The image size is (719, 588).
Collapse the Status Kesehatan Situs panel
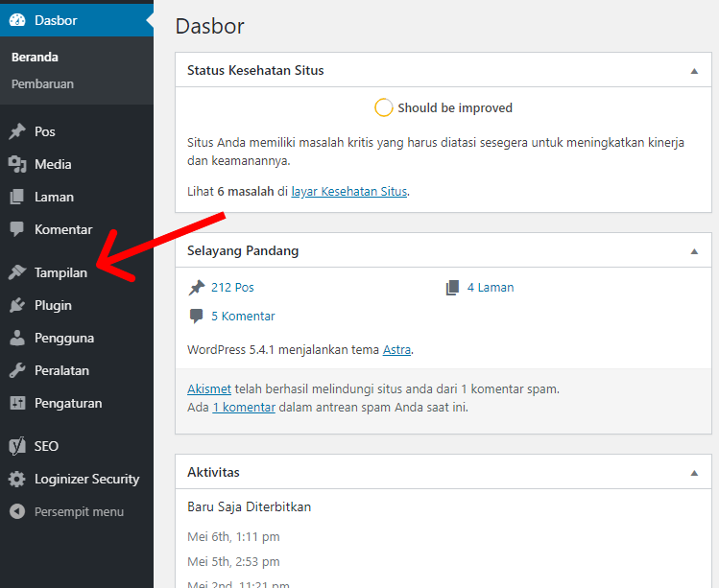tap(694, 71)
